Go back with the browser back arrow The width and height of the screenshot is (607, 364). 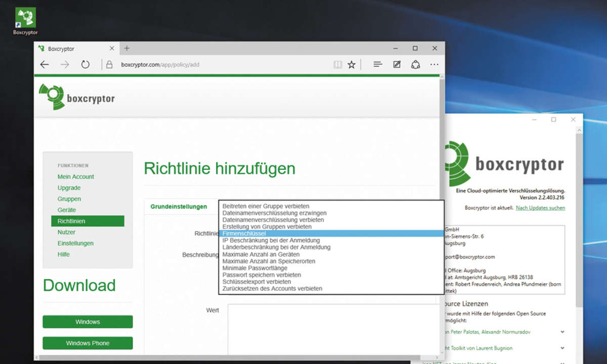point(45,65)
